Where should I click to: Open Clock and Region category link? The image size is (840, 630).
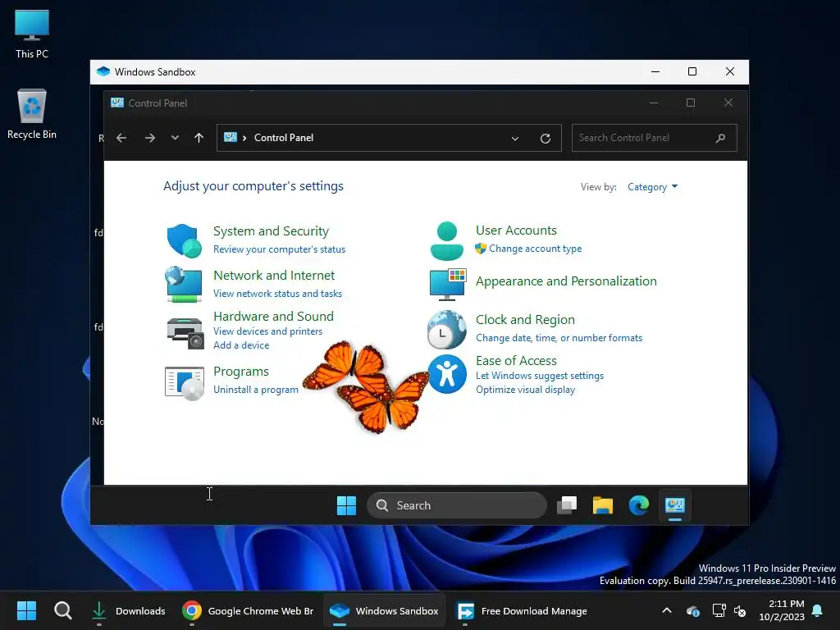[525, 320]
